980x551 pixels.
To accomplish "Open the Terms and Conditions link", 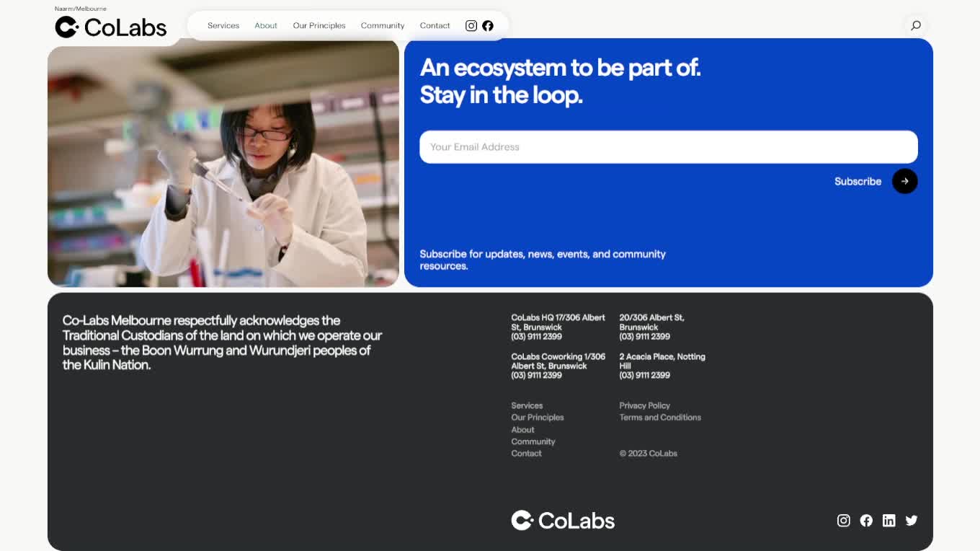I will tap(660, 418).
